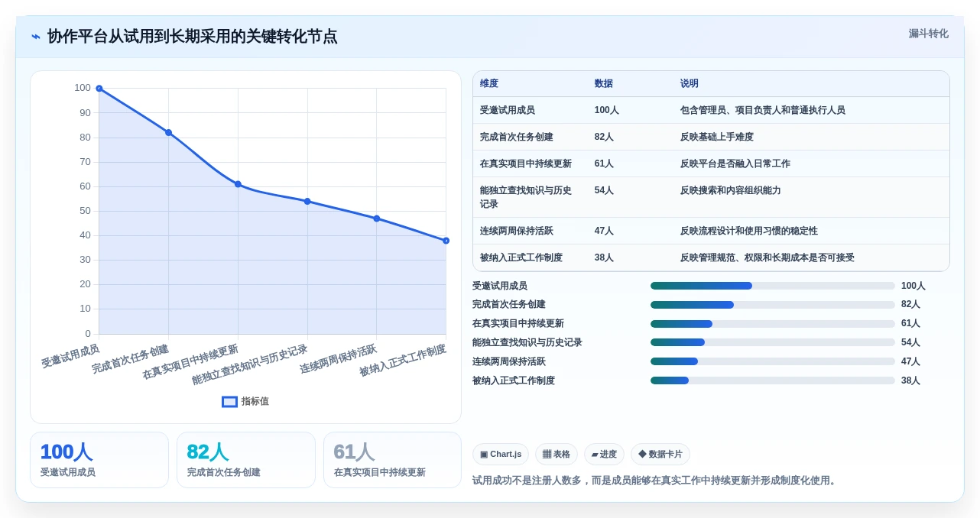Click description 包含管理员、项目负责人和普通执行人员
980x518 pixels.
click(763, 110)
